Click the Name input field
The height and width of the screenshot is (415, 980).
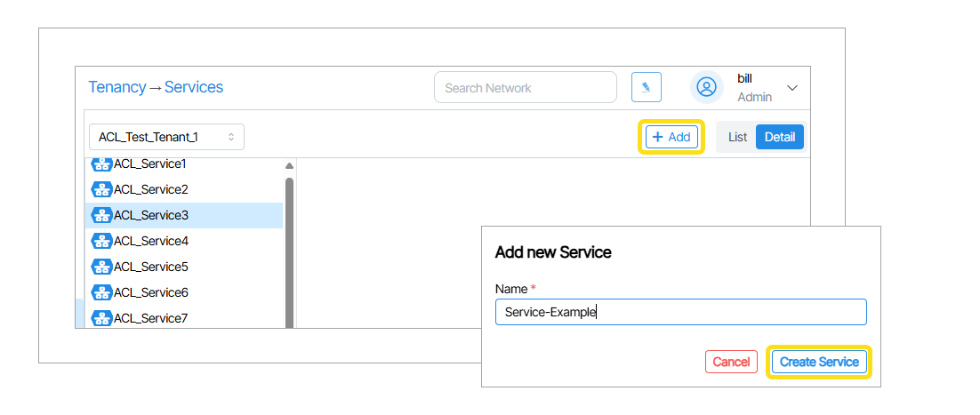pos(680,312)
